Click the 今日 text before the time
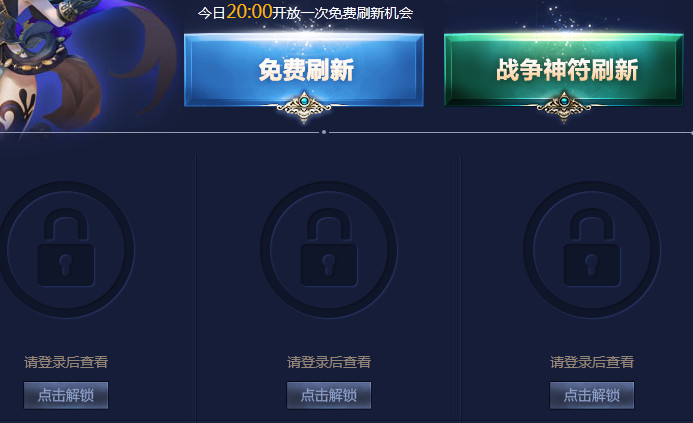 (212, 13)
